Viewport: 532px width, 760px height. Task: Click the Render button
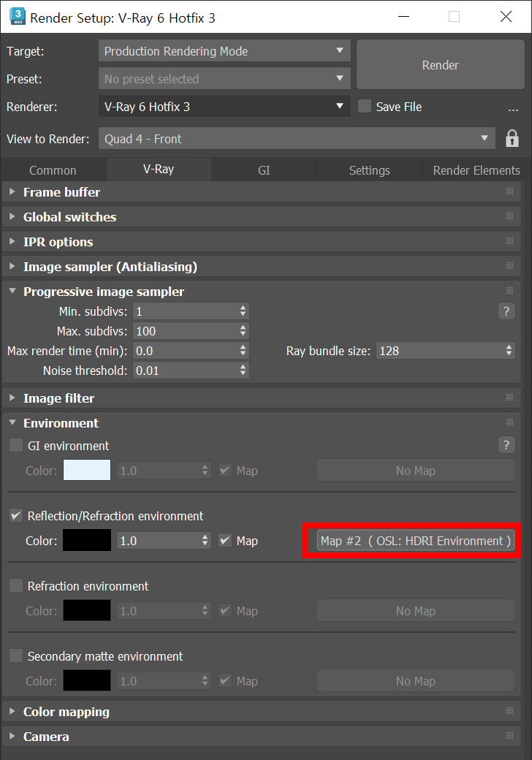[x=441, y=64]
